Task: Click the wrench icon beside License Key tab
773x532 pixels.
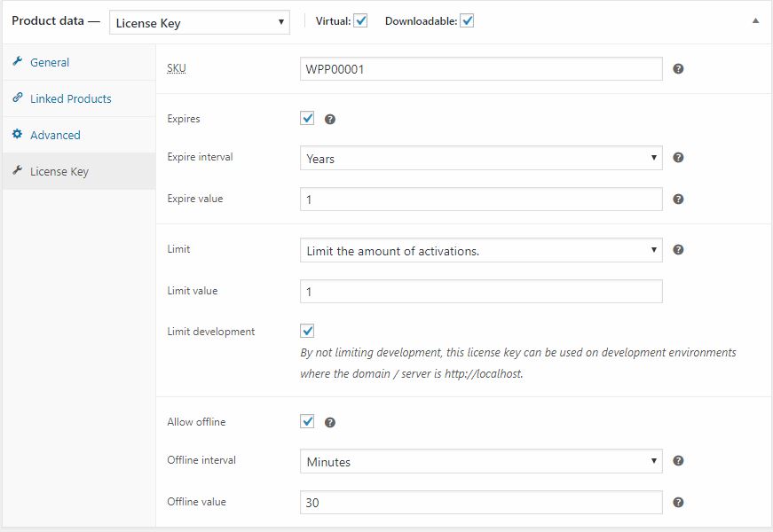Action: coord(17,170)
